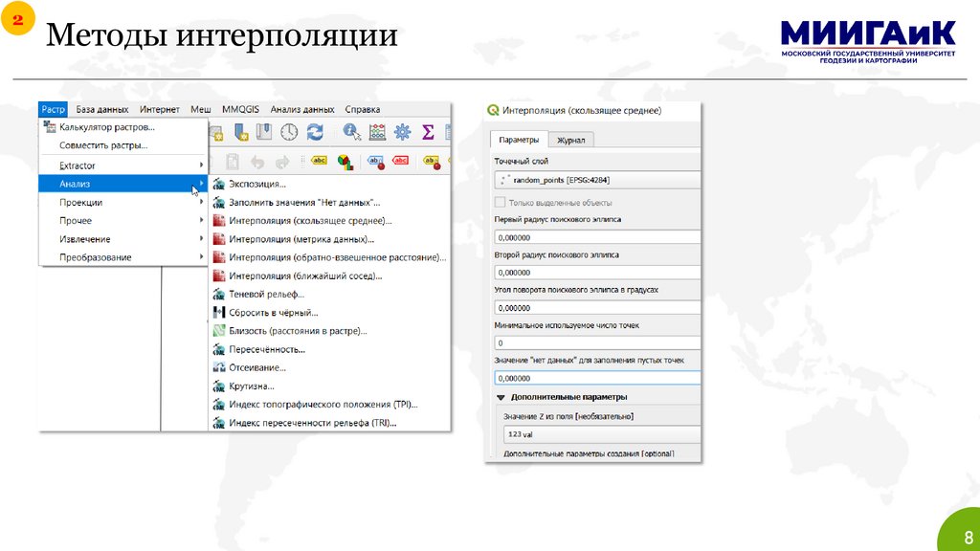The width and height of the screenshot is (980, 551).
Task: Open the Field Calculator abacus icon
Action: pyautogui.click(x=377, y=132)
